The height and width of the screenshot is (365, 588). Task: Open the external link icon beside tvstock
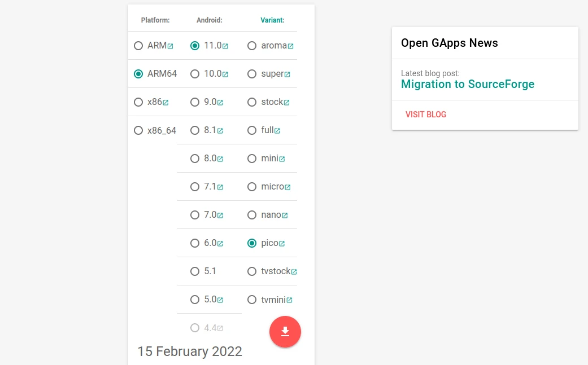click(x=294, y=272)
